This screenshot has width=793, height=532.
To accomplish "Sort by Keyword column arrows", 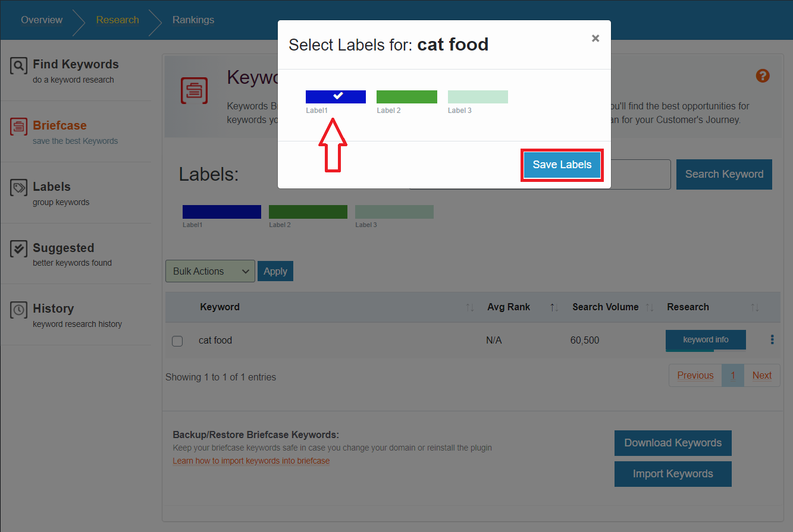I will 470,307.
